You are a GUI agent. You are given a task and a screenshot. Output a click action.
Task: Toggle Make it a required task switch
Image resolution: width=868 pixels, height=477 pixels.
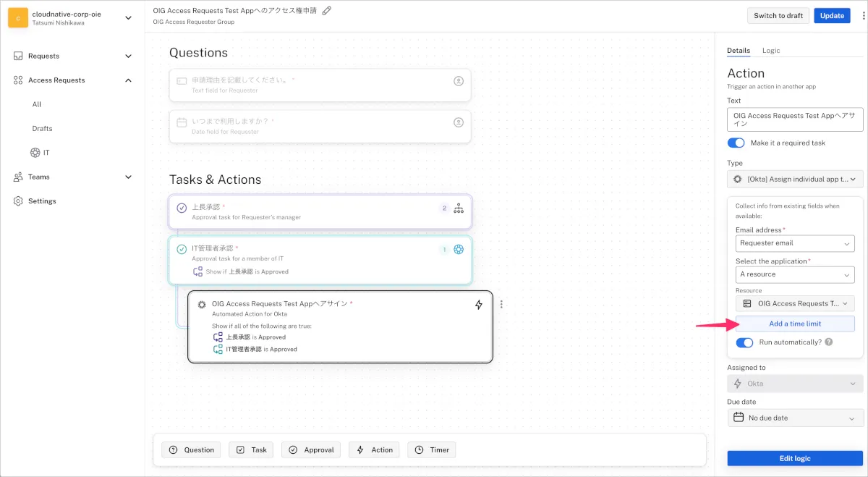(x=736, y=143)
